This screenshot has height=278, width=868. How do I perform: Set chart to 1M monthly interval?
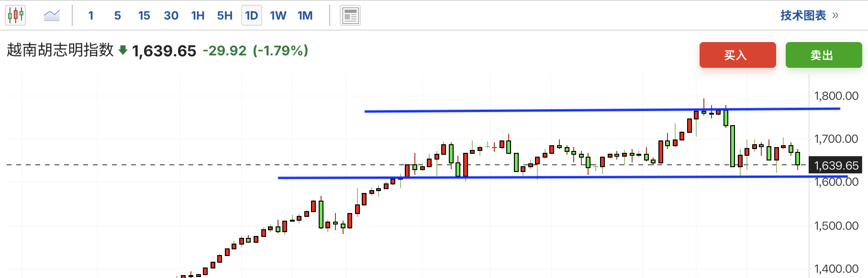click(305, 16)
